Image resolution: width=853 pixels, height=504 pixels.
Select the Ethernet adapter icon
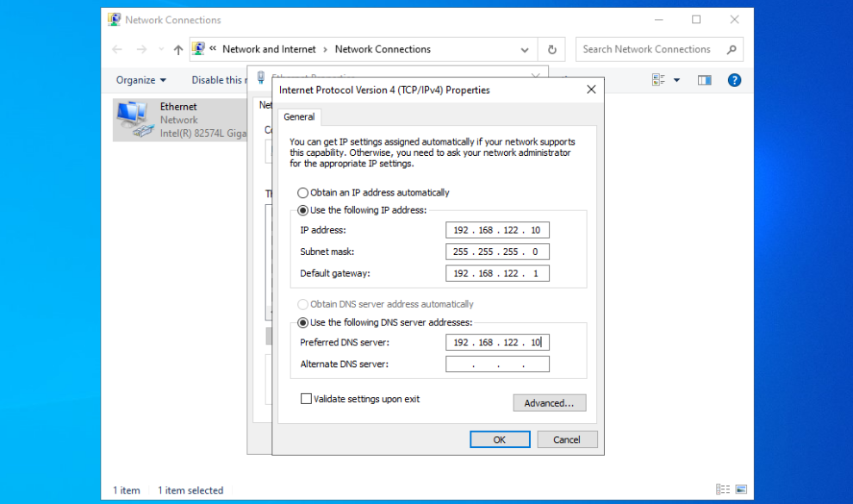coord(132,119)
